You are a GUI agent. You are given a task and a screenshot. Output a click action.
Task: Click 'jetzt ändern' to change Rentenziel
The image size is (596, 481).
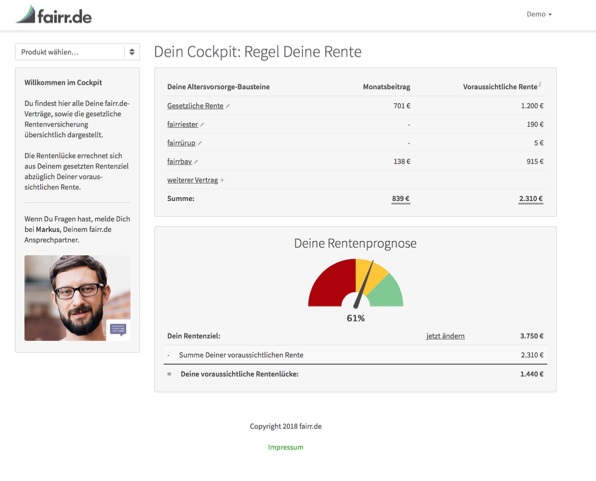tap(445, 336)
